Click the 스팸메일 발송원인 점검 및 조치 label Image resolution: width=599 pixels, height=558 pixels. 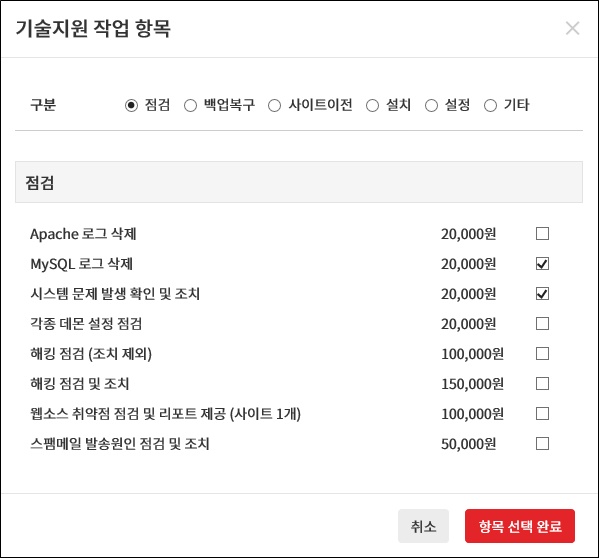pos(120,444)
